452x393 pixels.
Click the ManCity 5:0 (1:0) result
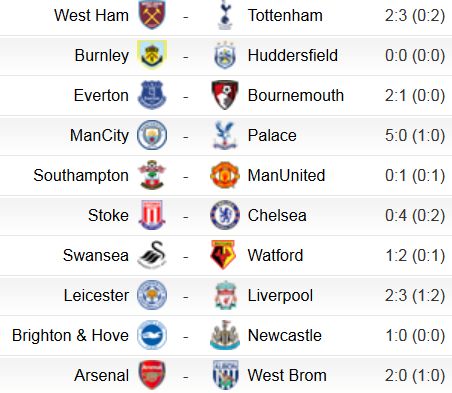[415, 135]
